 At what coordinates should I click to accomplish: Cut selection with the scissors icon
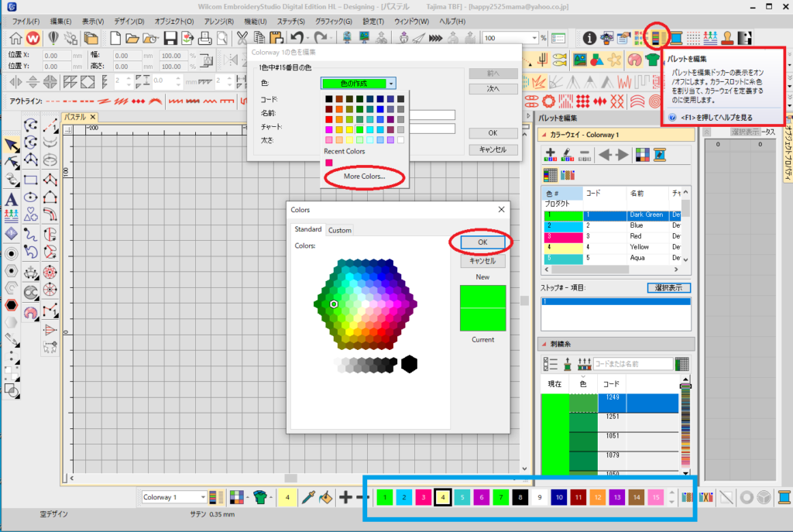coord(242,38)
